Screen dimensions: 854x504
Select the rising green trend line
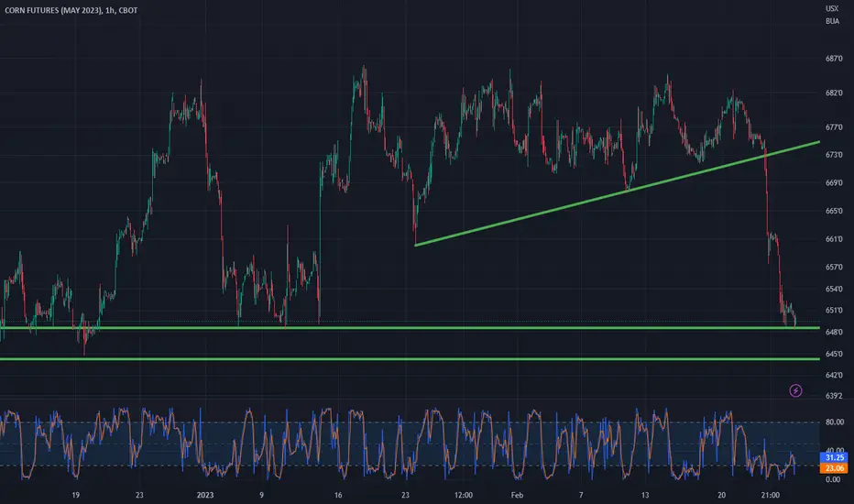(x=617, y=193)
